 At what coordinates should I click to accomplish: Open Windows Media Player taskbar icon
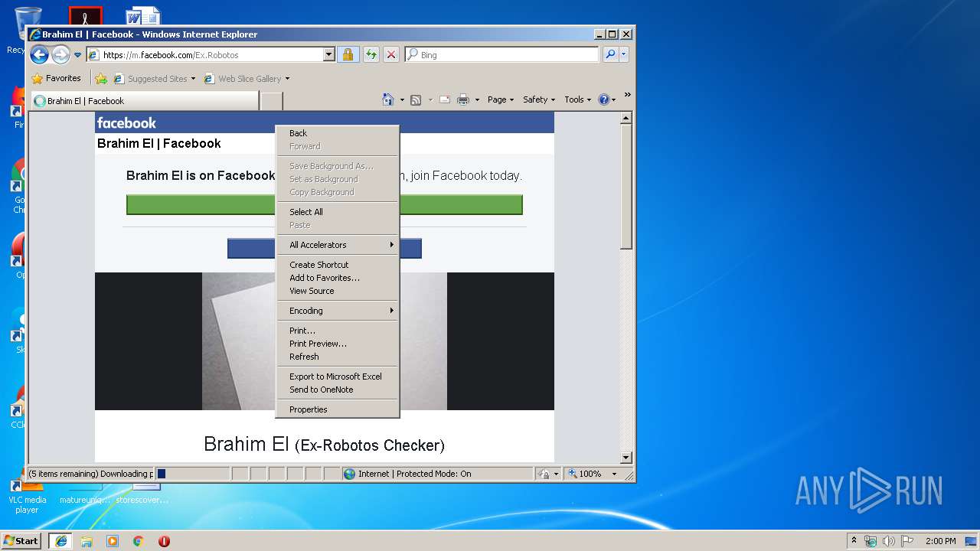coord(113,541)
